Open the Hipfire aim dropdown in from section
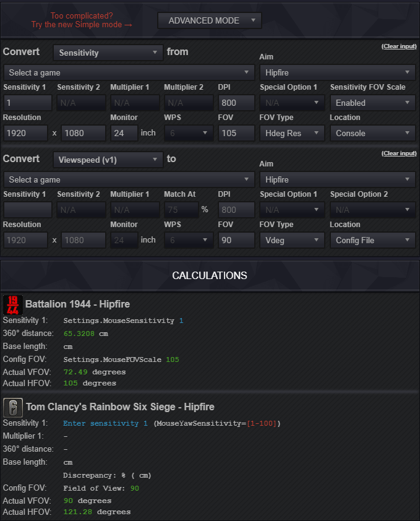This screenshot has height=521, width=420. (x=338, y=72)
